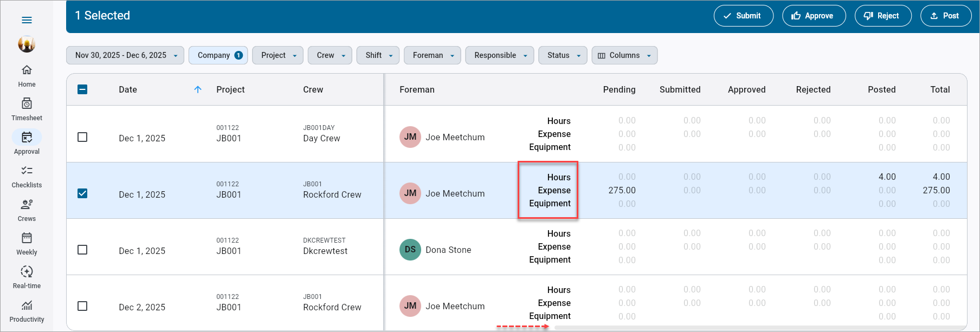Open Real-time sidebar item
980x332 pixels.
tap(27, 277)
